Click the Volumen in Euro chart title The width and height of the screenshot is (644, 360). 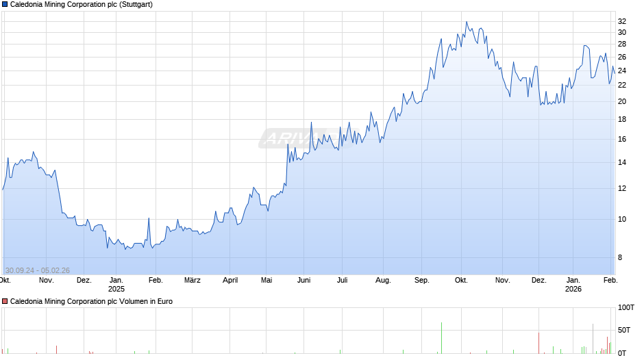91,301
